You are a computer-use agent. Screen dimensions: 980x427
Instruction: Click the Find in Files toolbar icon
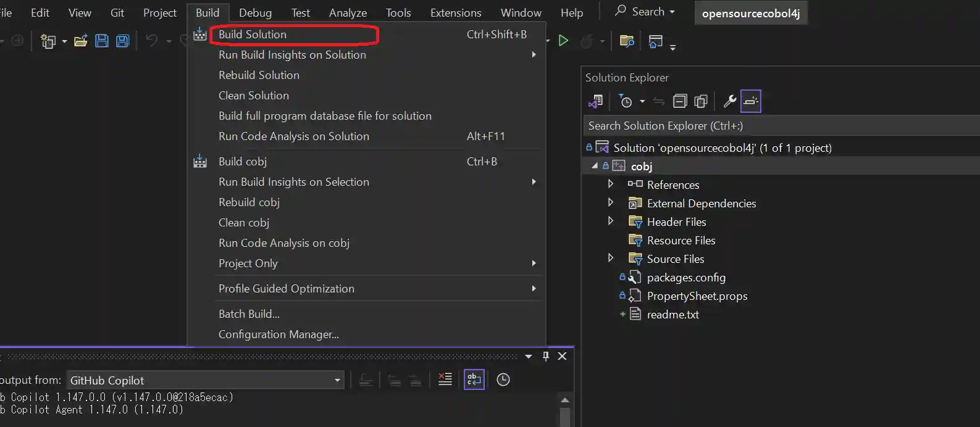coord(627,41)
